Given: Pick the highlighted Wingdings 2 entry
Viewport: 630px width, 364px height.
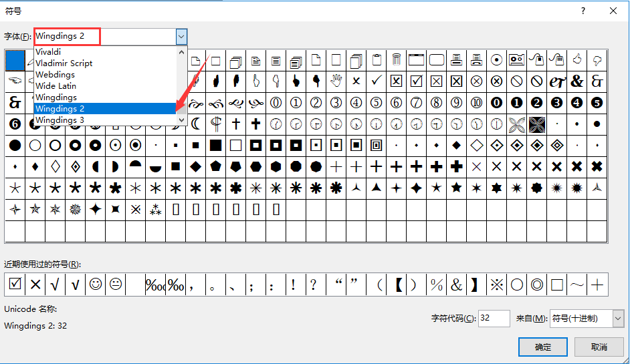Looking at the screenshot, I should click(105, 108).
